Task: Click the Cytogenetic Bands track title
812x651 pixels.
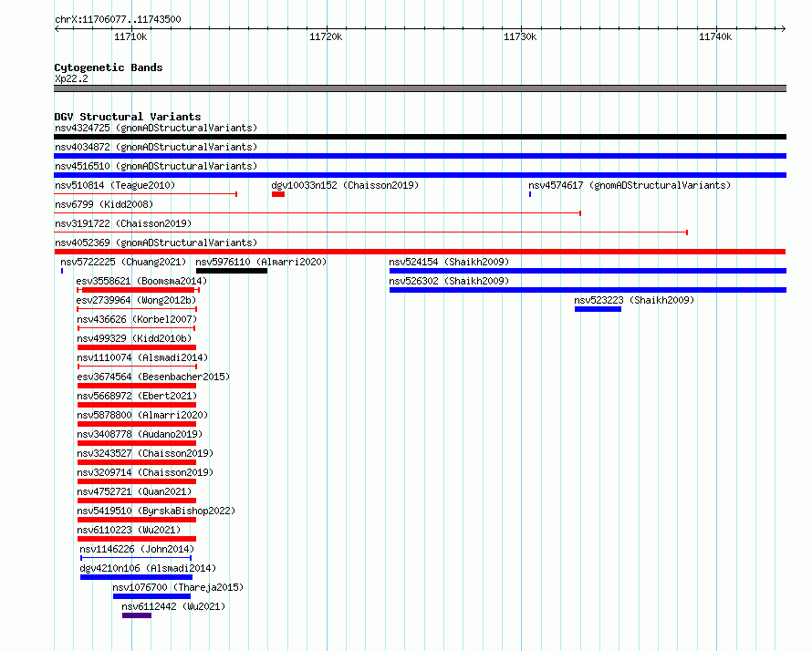Action: (x=109, y=67)
